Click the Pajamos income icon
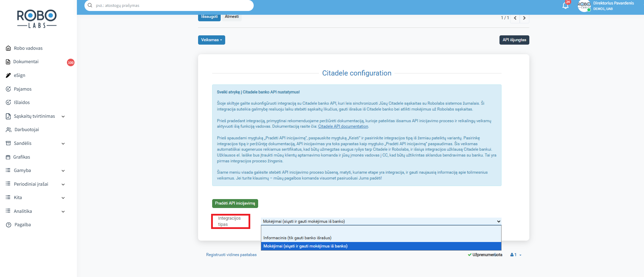The image size is (644, 277). (x=8, y=89)
